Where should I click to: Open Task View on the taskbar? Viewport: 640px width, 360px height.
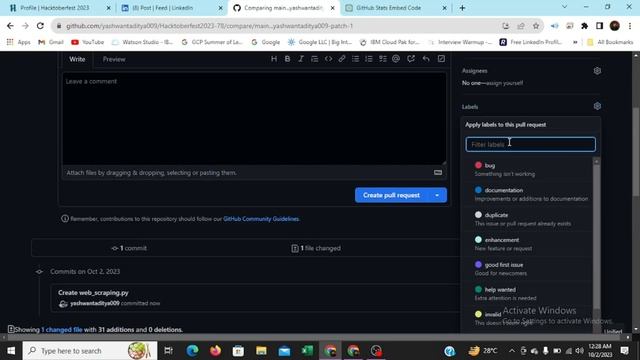pos(168,351)
